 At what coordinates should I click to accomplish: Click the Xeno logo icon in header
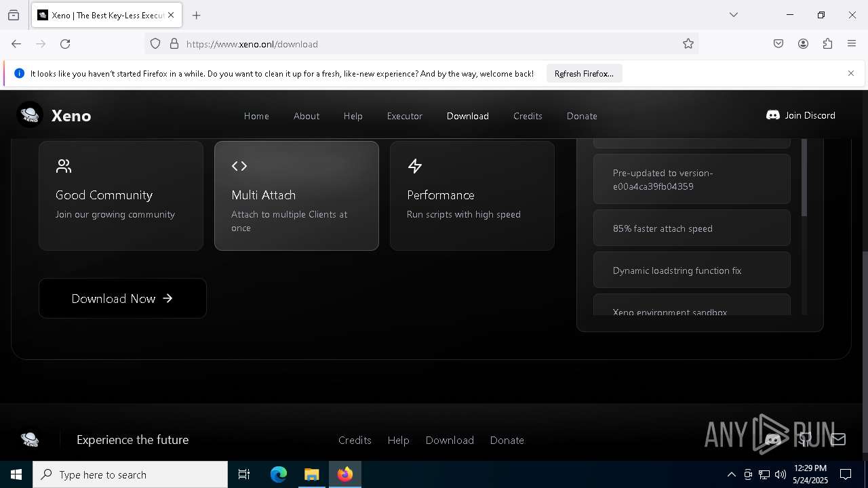pyautogui.click(x=30, y=115)
